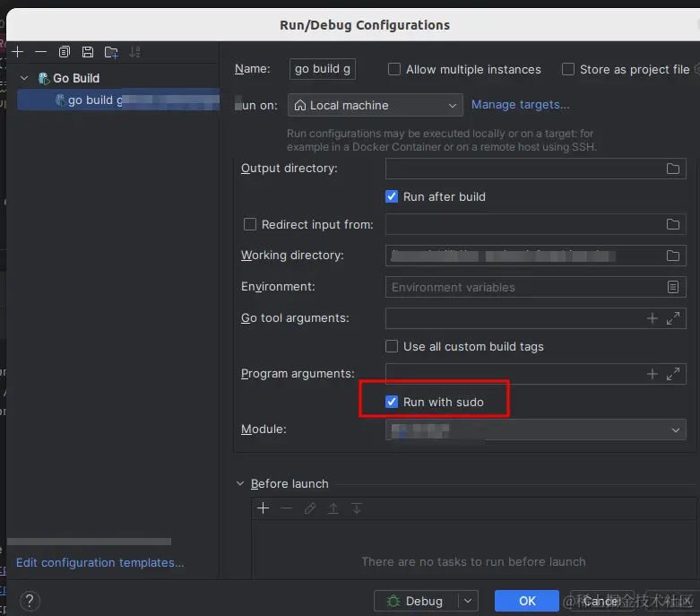The height and width of the screenshot is (616, 700).
Task: Create a new folder for configurations
Action: [x=111, y=52]
